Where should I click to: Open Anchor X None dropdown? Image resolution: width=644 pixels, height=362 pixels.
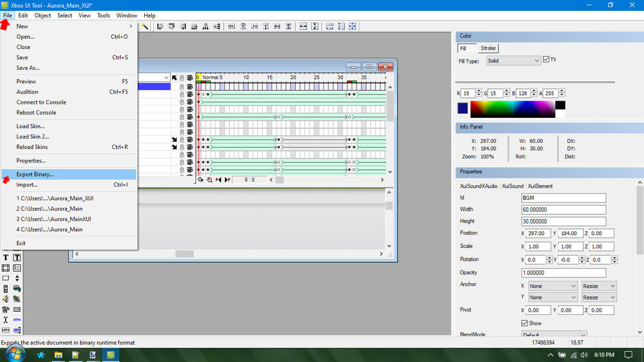553,286
